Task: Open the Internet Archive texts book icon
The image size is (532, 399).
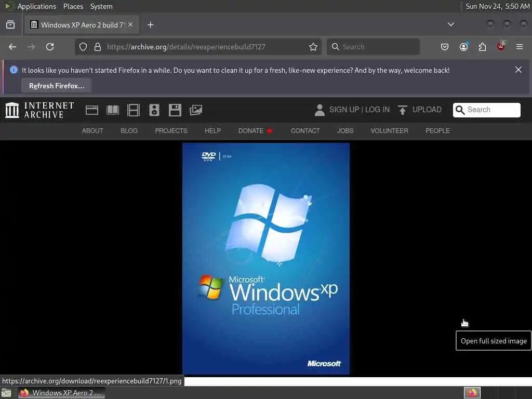Action: 113,110
